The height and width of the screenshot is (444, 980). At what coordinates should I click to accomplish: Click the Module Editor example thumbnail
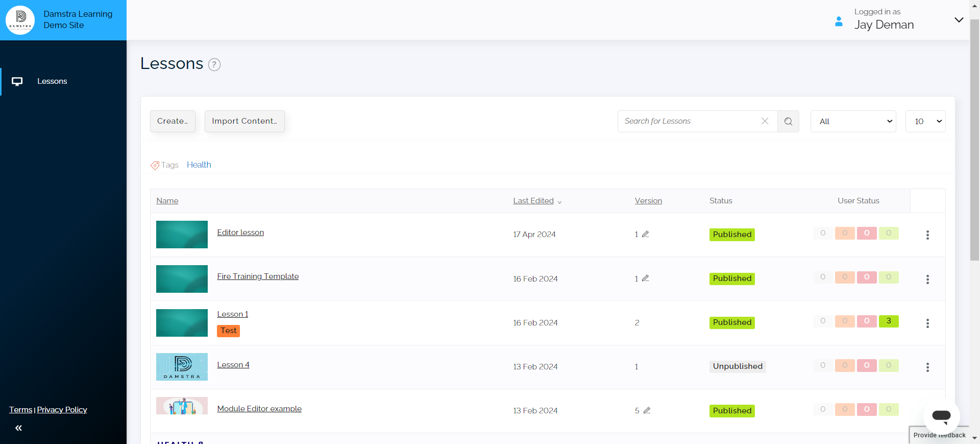pyautogui.click(x=182, y=406)
